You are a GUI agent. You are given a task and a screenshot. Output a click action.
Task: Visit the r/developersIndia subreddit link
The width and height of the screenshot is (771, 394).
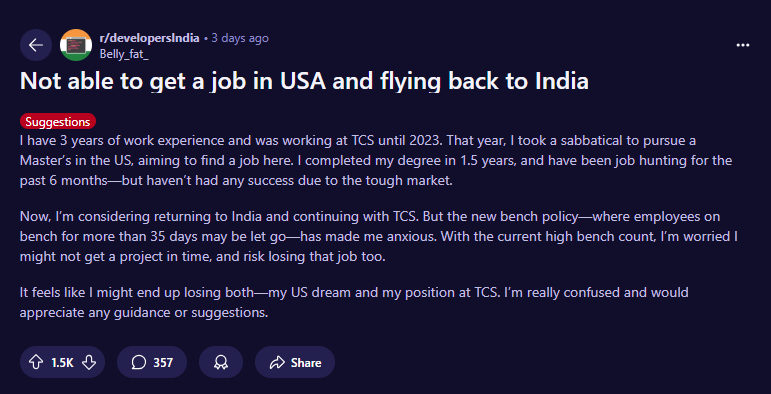pyautogui.click(x=149, y=38)
